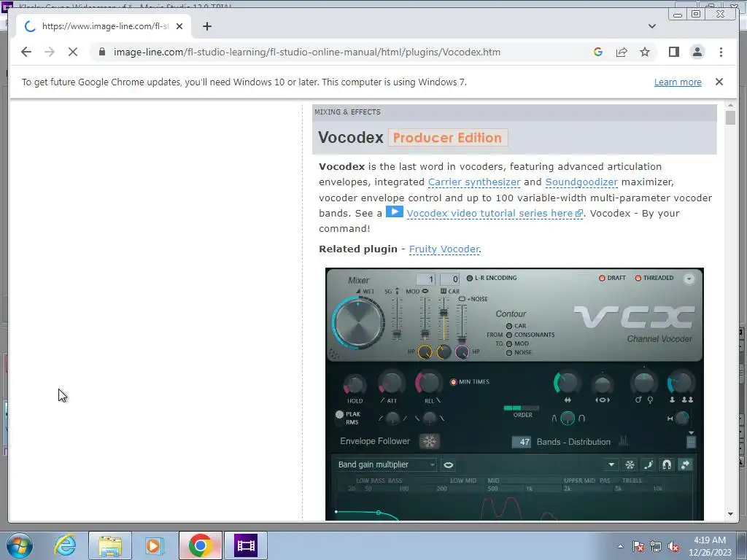Go back to the previous page
Image resolution: width=747 pixels, height=560 pixels.
[x=26, y=52]
